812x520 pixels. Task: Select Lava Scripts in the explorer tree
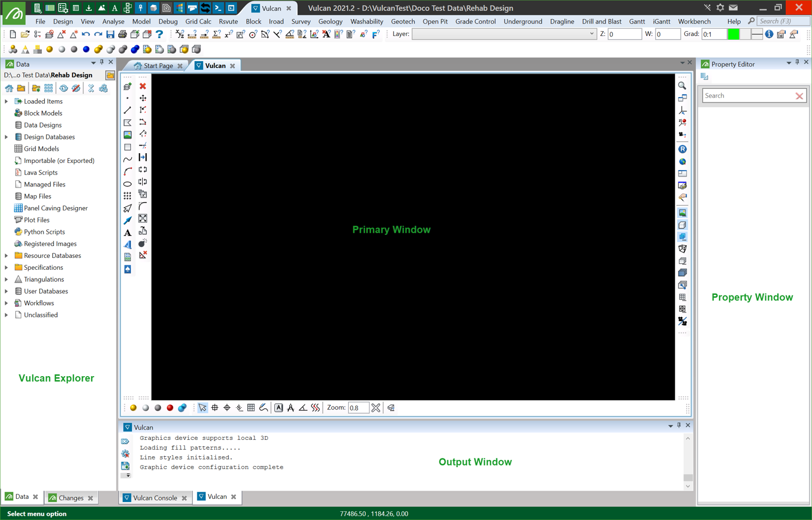point(40,173)
